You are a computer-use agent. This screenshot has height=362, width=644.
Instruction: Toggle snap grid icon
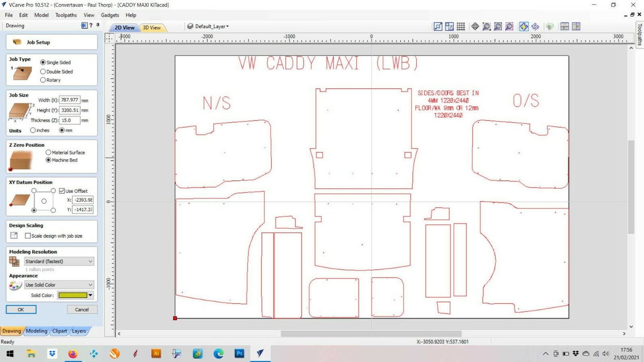click(461, 27)
